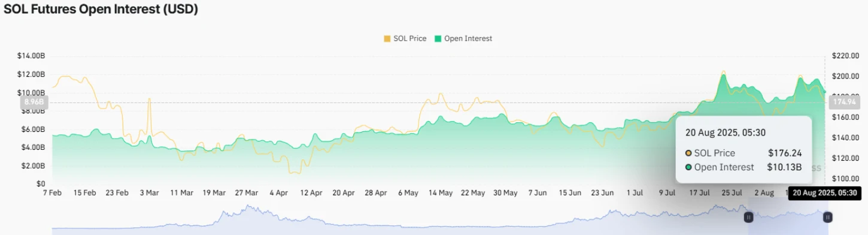
Task: Click the 7 Jun date label
Action: (537, 193)
